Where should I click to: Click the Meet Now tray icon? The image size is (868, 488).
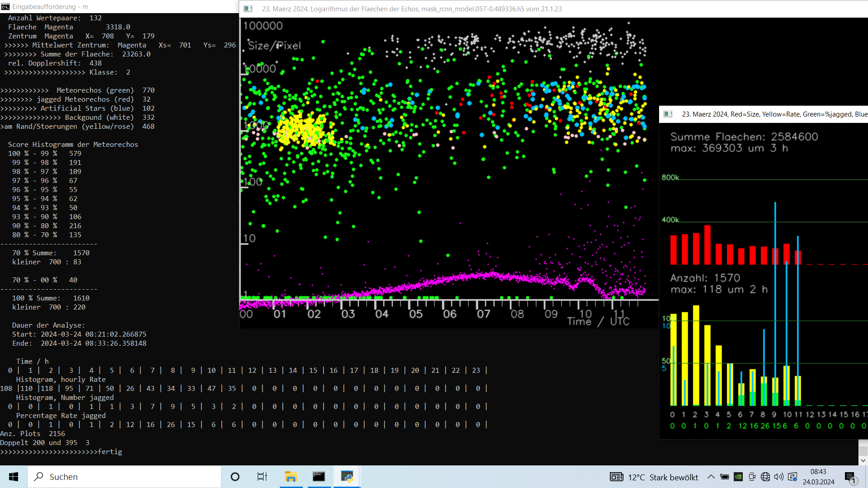(752, 477)
